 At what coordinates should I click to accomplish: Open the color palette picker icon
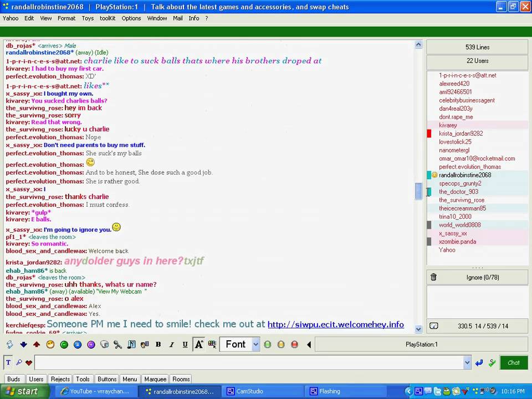212,344
